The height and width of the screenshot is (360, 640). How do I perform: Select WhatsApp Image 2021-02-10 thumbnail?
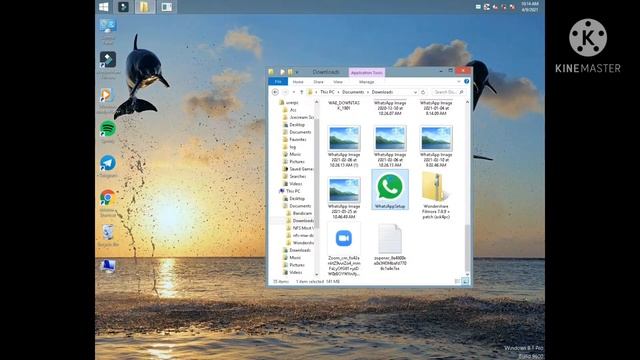[436, 147]
